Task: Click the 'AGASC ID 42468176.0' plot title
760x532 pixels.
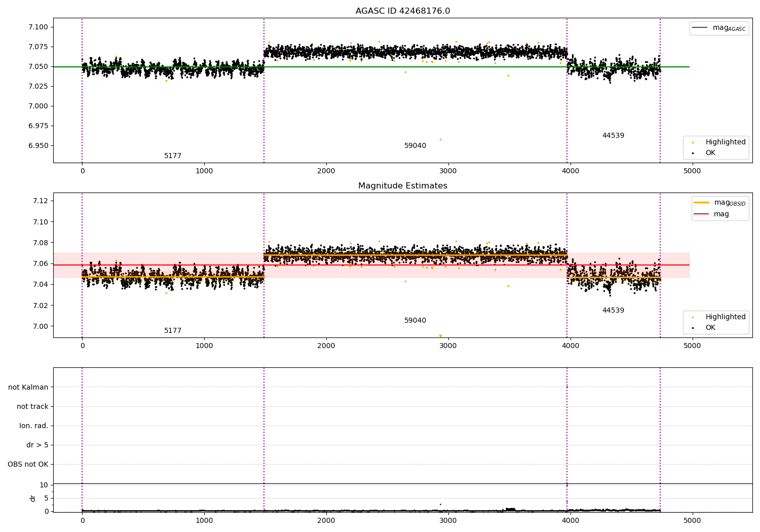Action: (x=403, y=11)
